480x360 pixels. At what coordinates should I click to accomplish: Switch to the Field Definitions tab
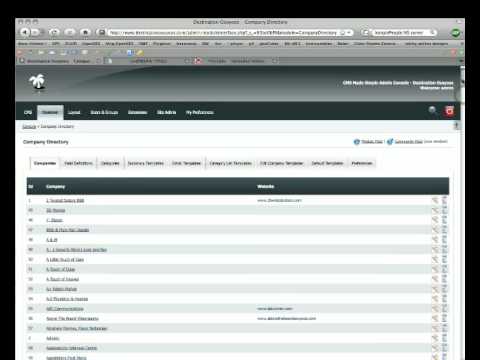(78, 163)
